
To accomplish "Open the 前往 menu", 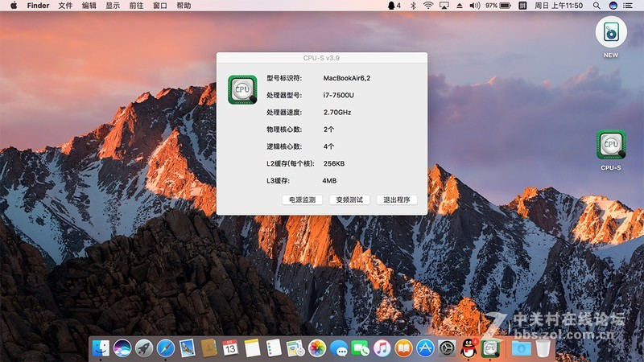I will pos(136,6).
